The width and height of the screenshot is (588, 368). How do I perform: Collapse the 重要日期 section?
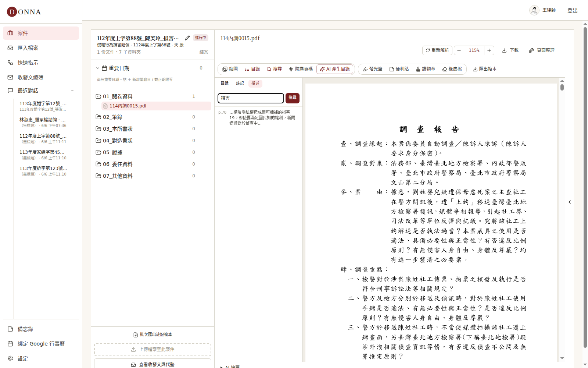coord(98,68)
